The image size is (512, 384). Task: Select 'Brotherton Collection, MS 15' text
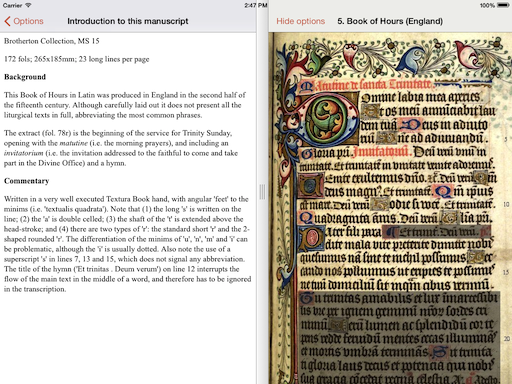tap(52, 41)
